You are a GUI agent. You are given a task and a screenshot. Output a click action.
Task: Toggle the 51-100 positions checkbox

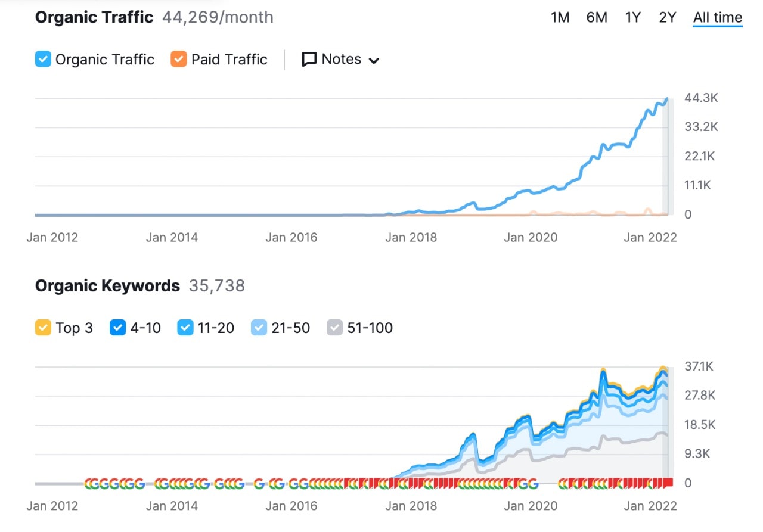[x=335, y=328]
